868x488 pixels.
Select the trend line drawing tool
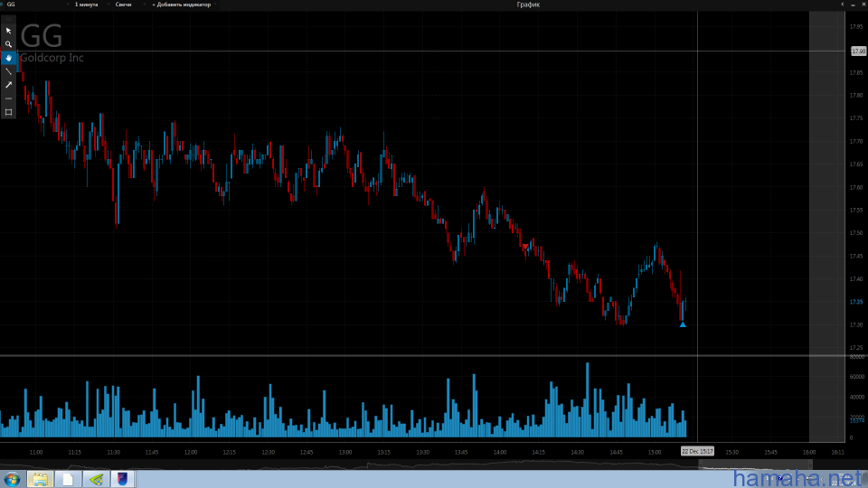coord(9,71)
